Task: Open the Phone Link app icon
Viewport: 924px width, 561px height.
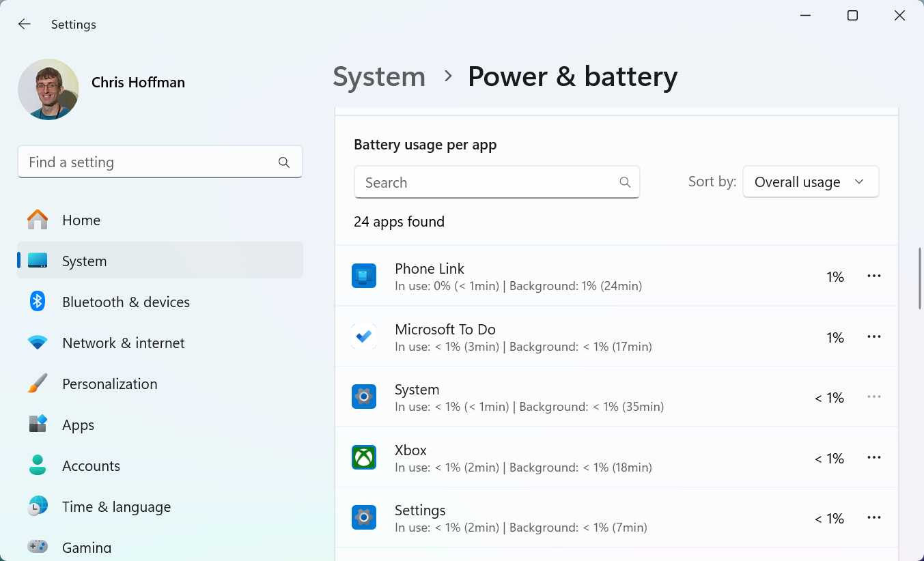Action: 364,276
